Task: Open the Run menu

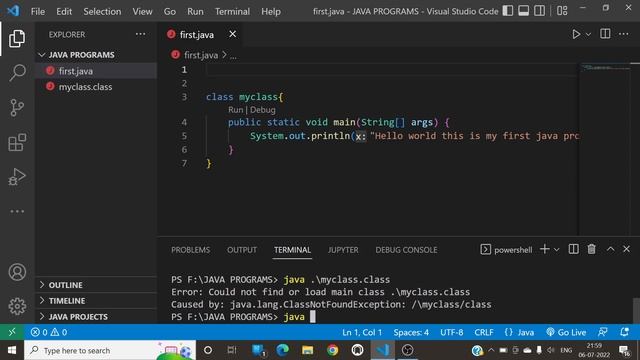Action: point(195,11)
